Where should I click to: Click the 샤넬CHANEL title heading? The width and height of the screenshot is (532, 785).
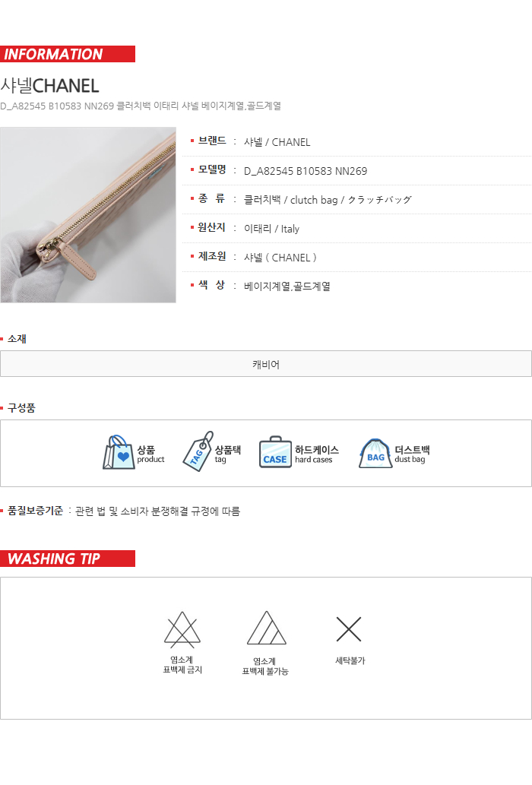(49, 86)
